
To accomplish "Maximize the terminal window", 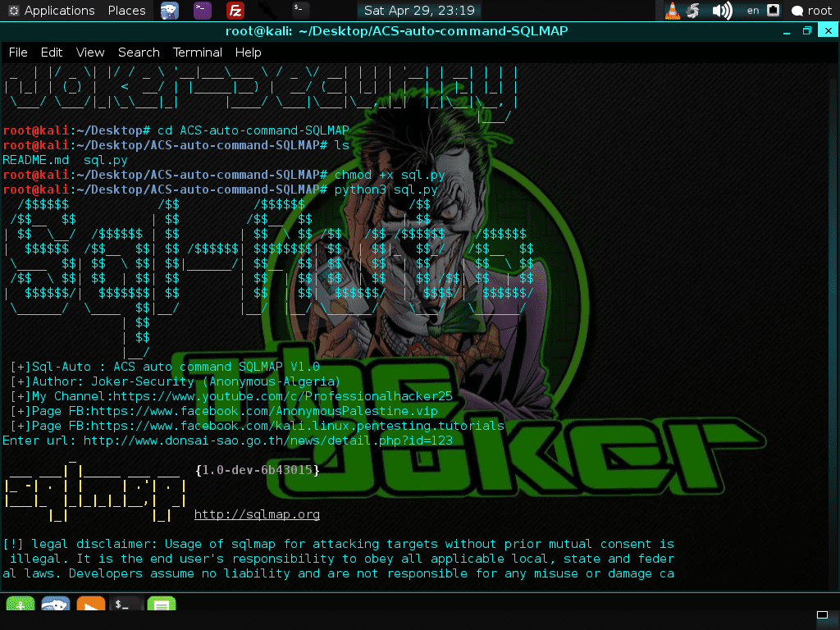I will point(806,31).
